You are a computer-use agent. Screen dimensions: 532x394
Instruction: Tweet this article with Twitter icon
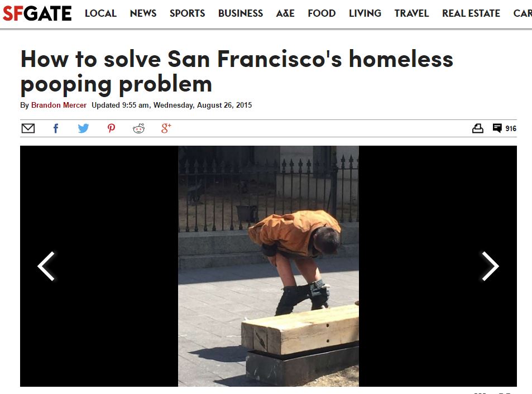pos(83,128)
